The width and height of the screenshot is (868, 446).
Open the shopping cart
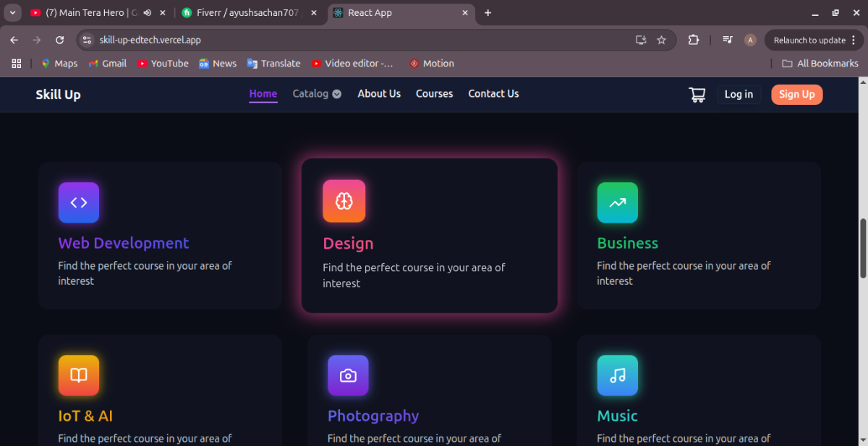697,95
